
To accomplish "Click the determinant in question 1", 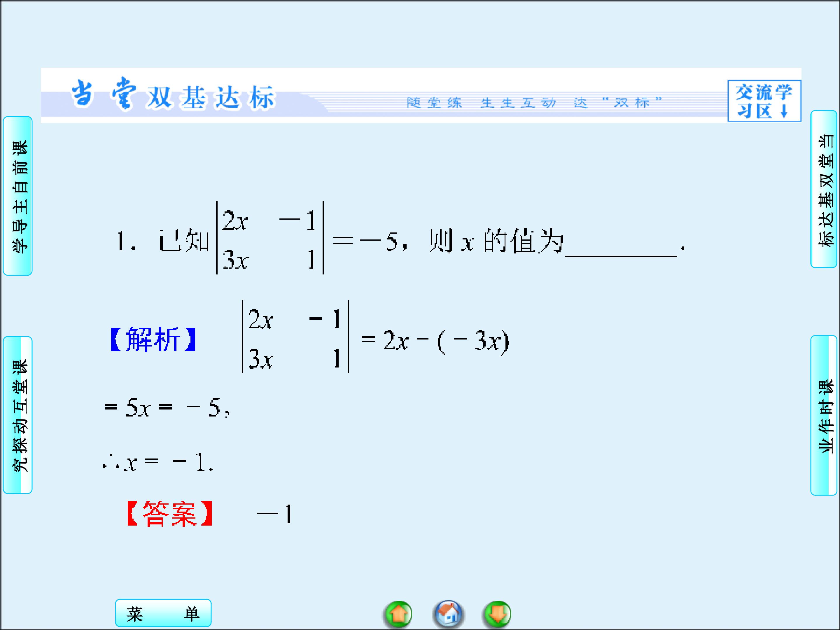I will click(x=269, y=238).
